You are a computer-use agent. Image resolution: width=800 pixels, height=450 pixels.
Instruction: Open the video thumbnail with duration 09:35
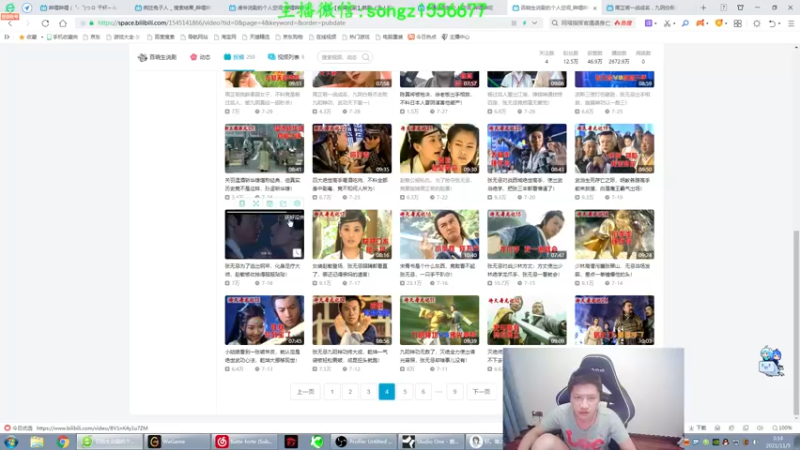[x=352, y=148]
